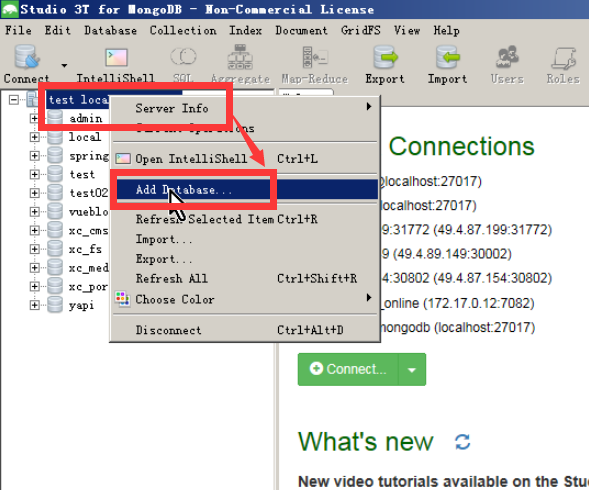
Task: Open the Server Info submenu
Action: pyautogui.click(x=245, y=108)
